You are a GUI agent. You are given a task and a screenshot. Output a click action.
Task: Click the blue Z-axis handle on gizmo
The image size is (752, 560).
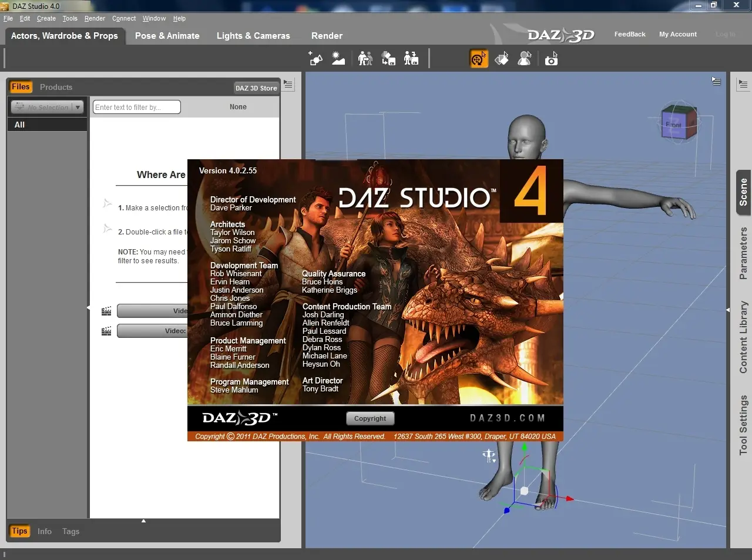point(507,510)
